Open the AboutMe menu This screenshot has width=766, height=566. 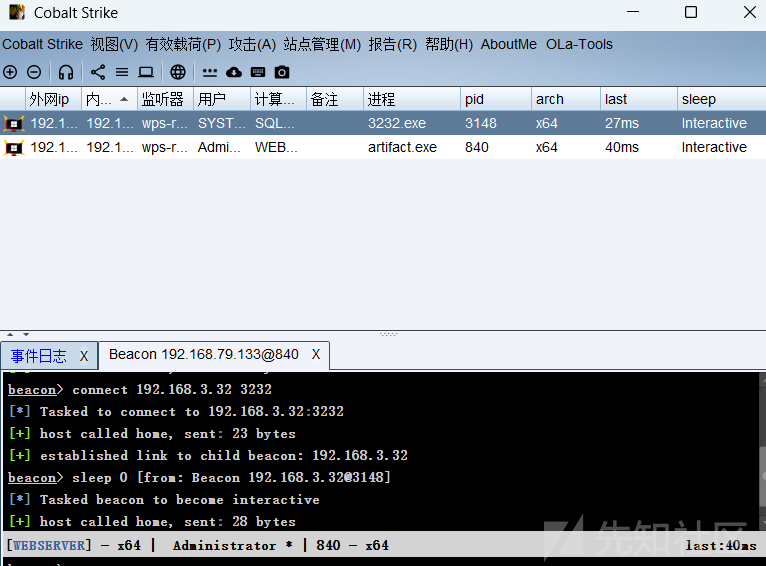point(509,44)
